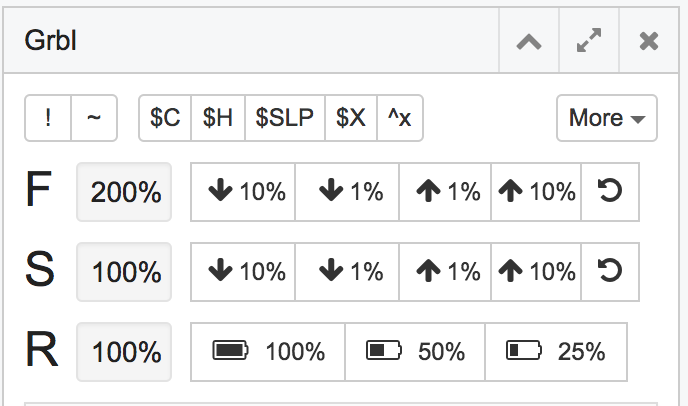This screenshot has width=688, height=406.
Task: Decrease spindle speed by 10%
Action: point(243,271)
